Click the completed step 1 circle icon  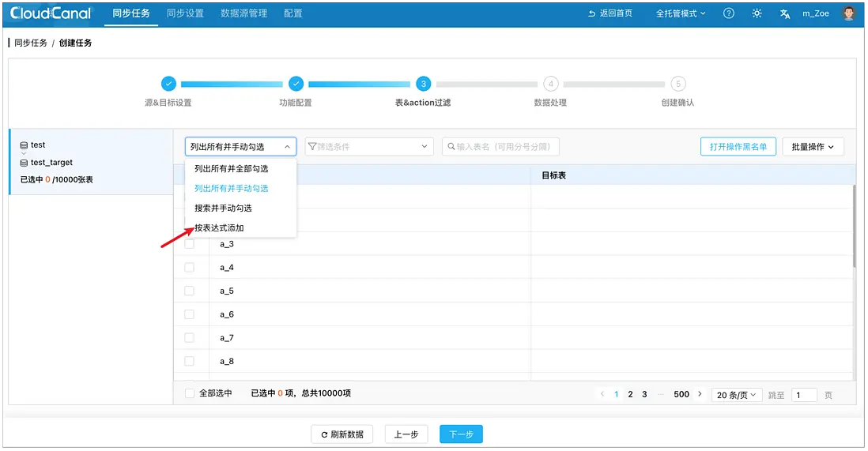[169, 84]
